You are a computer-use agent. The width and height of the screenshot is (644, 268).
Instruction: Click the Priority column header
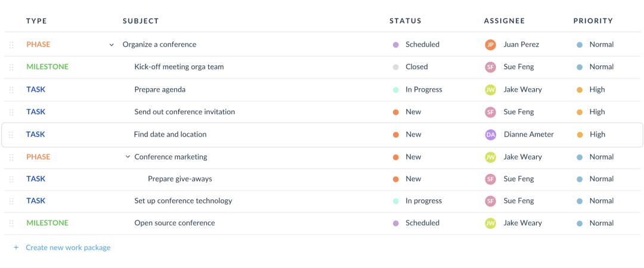593,21
